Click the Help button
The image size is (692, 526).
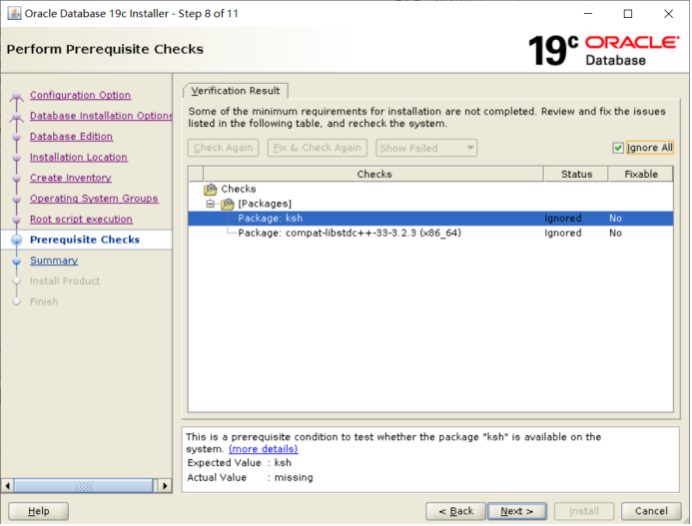[38, 511]
